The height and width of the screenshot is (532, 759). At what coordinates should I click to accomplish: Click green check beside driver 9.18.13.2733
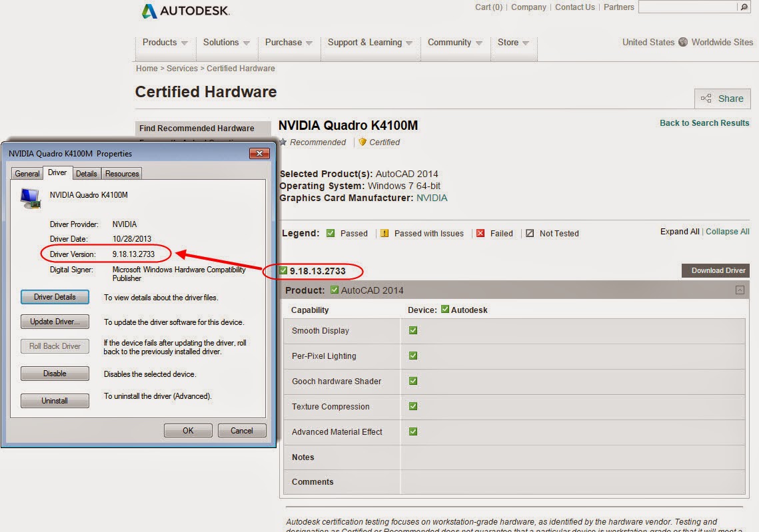coord(283,270)
